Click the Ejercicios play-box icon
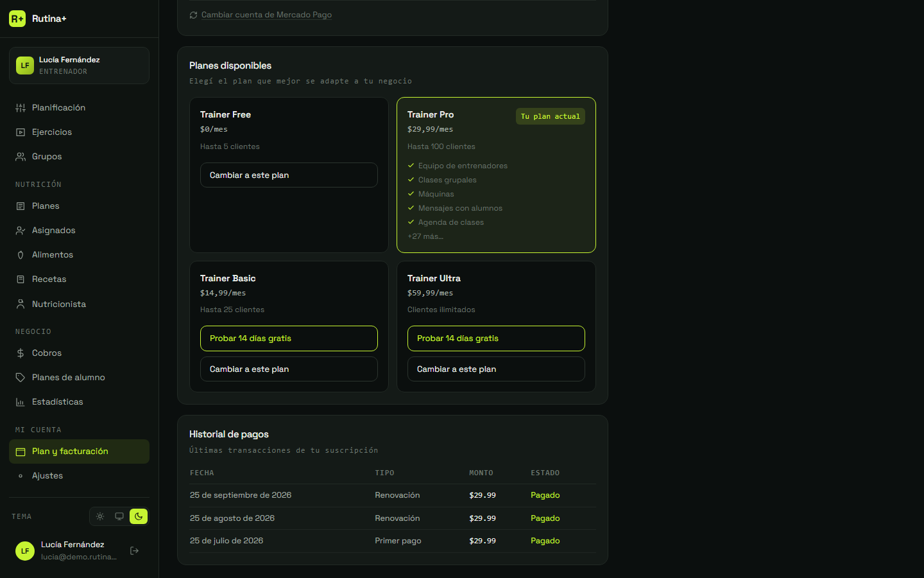924x578 pixels. pyautogui.click(x=21, y=132)
